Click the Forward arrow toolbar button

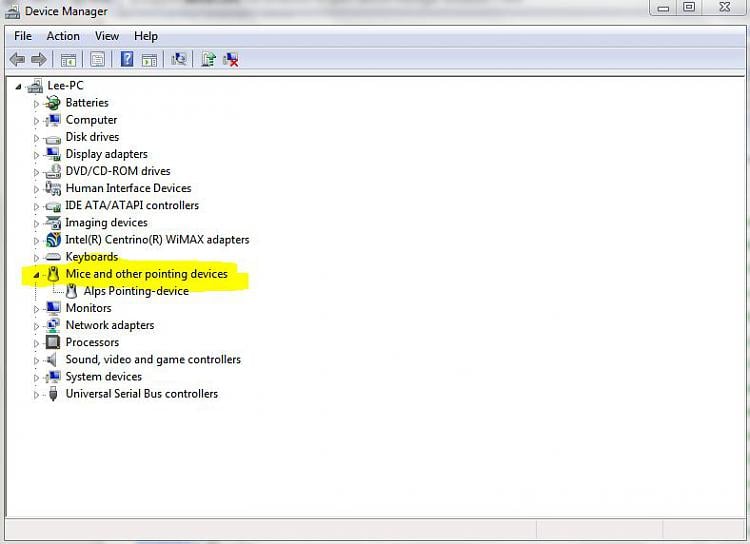pyautogui.click(x=39, y=60)
